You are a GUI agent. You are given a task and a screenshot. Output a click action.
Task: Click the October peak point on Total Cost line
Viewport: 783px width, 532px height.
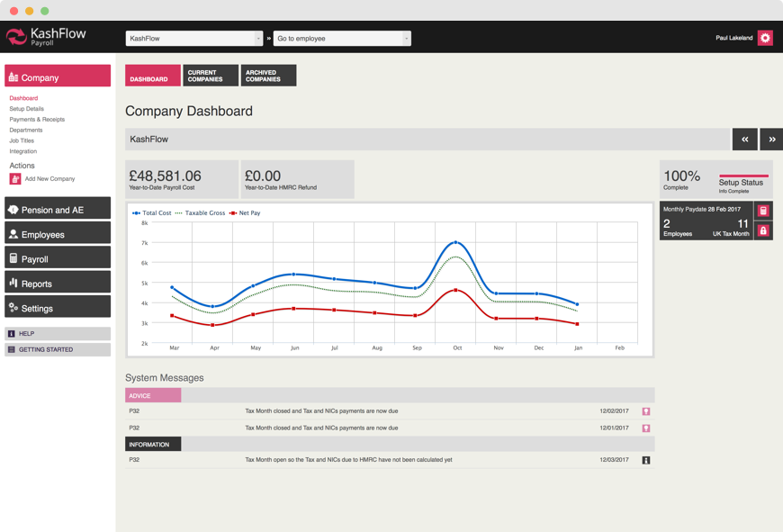click(456, 242)
